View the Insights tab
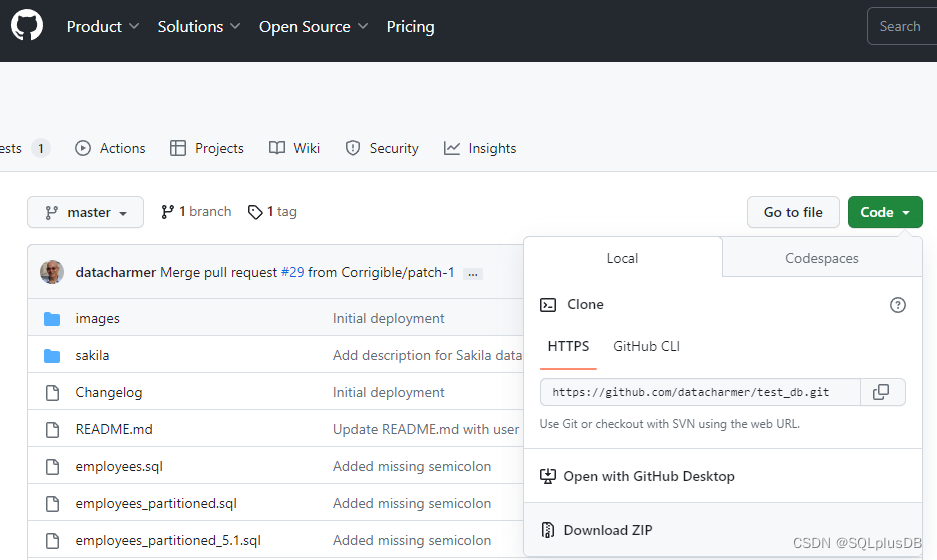The height and width of the screenshot is (560, 937). click(480, 148)
